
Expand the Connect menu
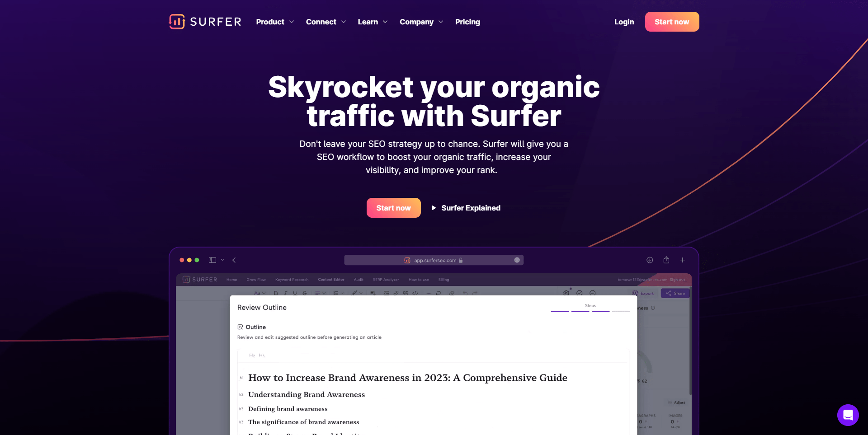[326, 22]
